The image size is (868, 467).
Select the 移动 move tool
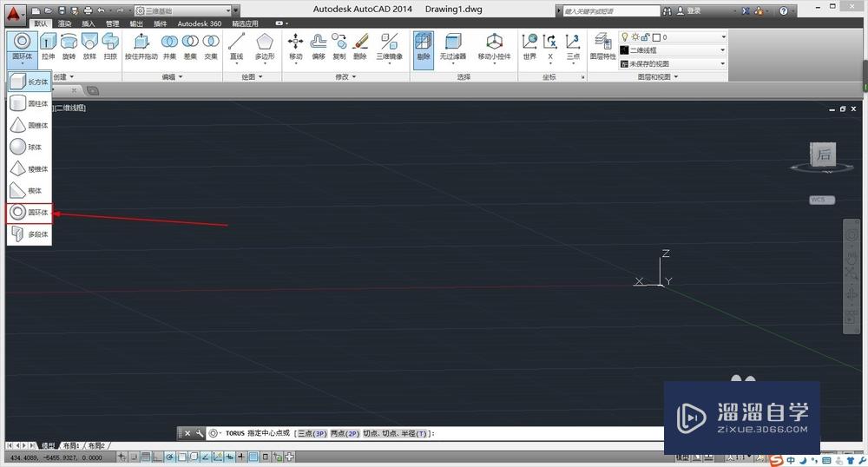coord(296,47)
